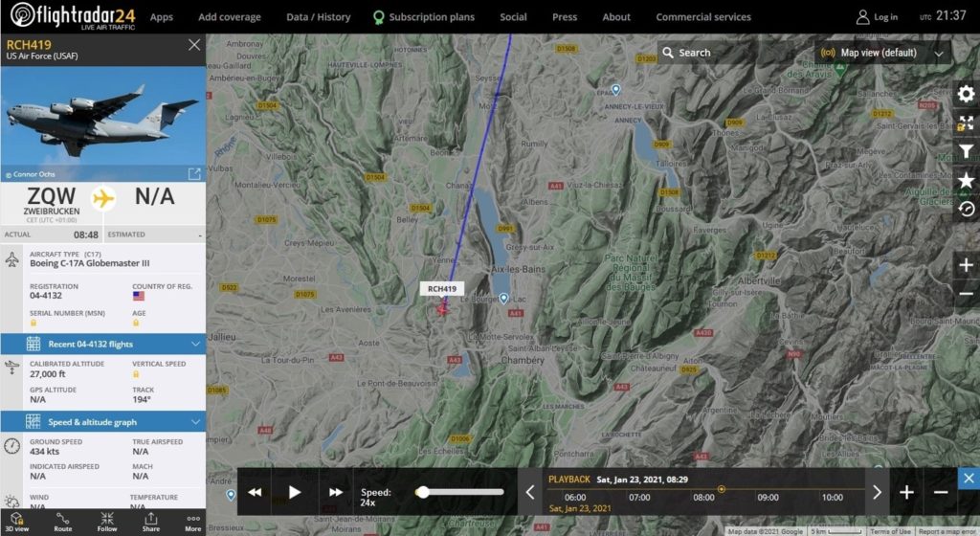Open aircraft photo in external link

point(194,173)
